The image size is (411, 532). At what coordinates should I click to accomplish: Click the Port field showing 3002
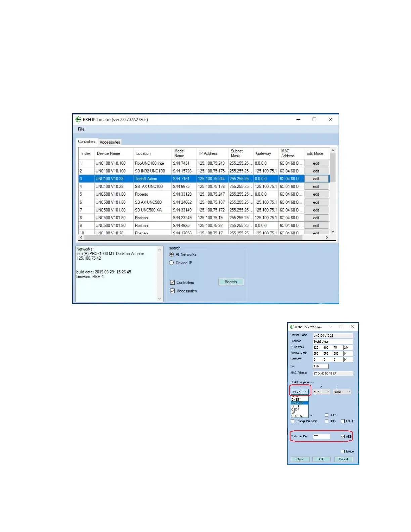click(x=321, y=366)
